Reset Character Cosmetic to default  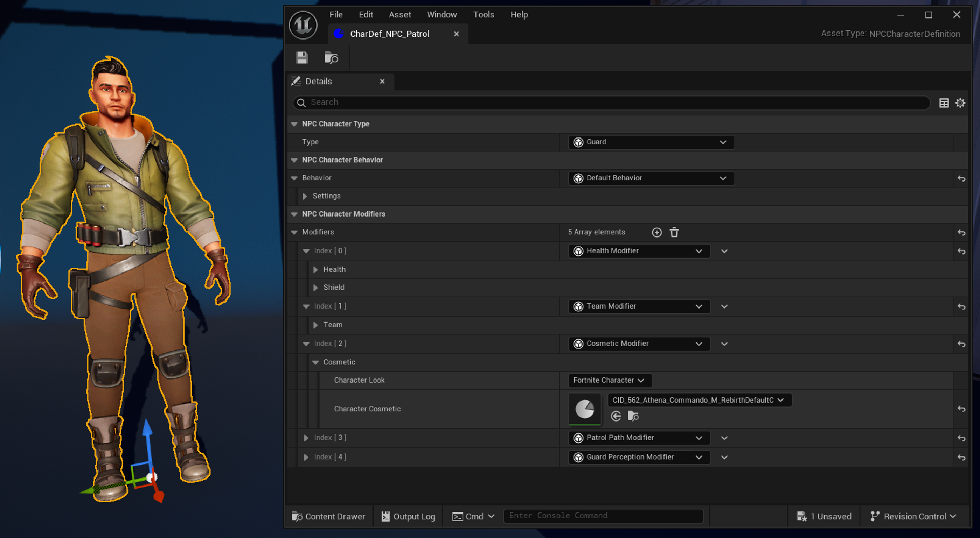coord(961,409)
